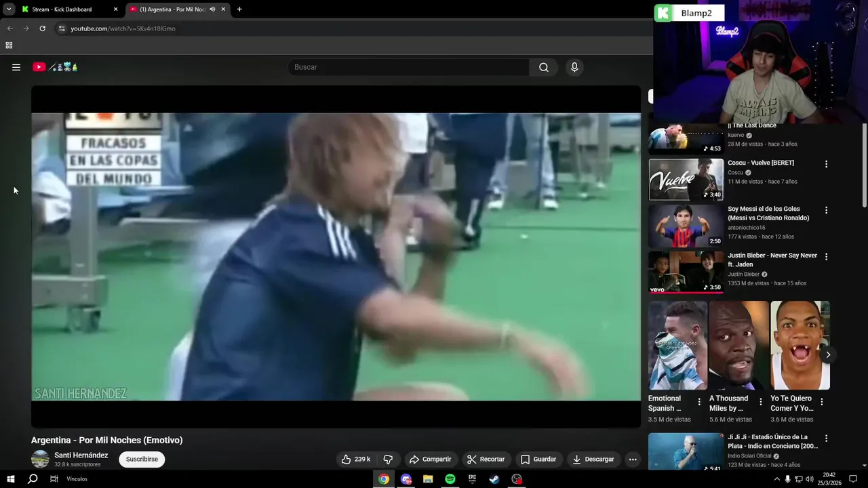
Task: Expand the tab search dropdown arrow
Action: pyautogui.click(x=8, y=9)
